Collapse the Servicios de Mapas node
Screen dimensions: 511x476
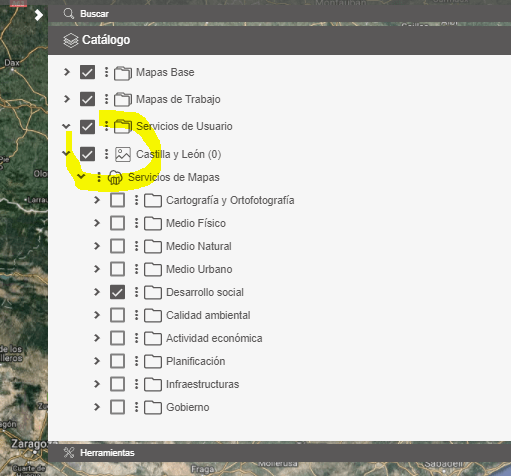click(81, 176)
